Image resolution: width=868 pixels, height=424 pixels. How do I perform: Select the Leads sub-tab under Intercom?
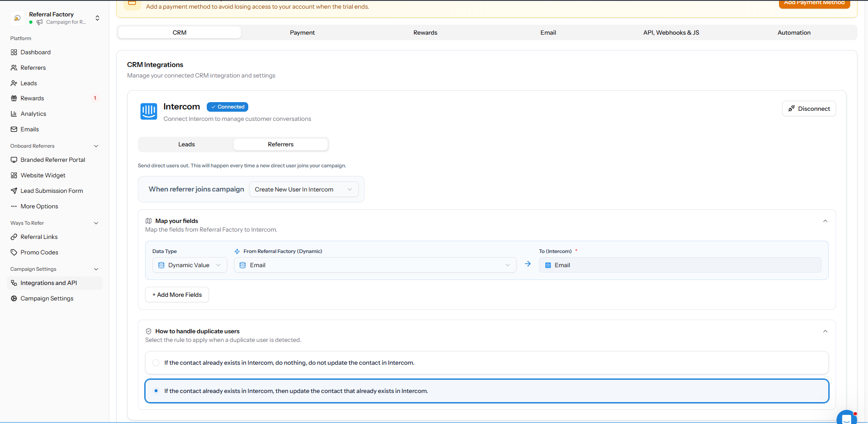pyautogui.click(x=187, y=145)
